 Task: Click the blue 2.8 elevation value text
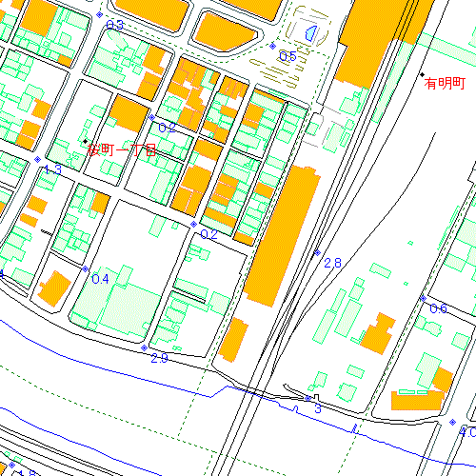pos(332,263)
